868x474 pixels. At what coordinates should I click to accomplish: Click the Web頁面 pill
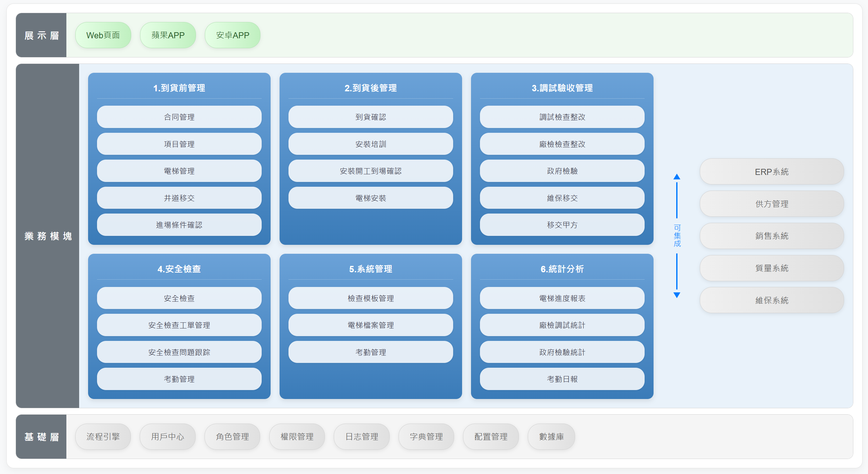coord(103,35)
